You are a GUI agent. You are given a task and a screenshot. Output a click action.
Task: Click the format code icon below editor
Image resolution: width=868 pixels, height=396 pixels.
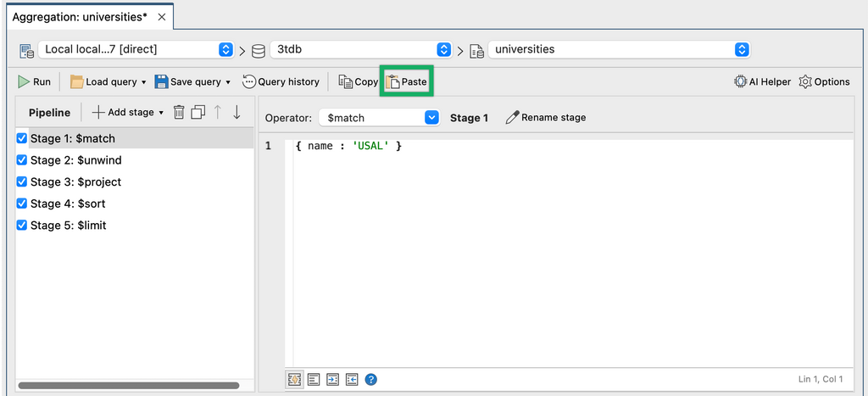click(x=313, y=380)
